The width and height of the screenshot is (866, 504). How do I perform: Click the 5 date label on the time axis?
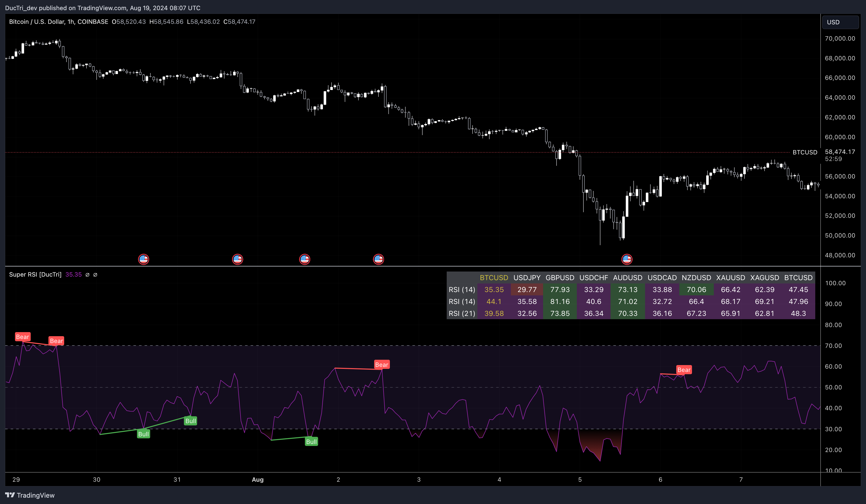coord(580,480)
